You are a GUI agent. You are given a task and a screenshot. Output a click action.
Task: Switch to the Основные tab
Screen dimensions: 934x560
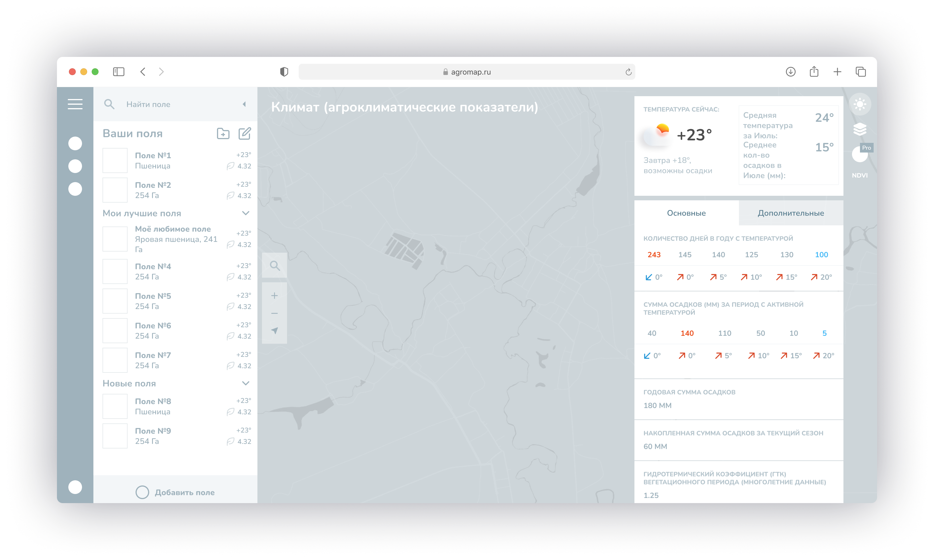[686, 213]
